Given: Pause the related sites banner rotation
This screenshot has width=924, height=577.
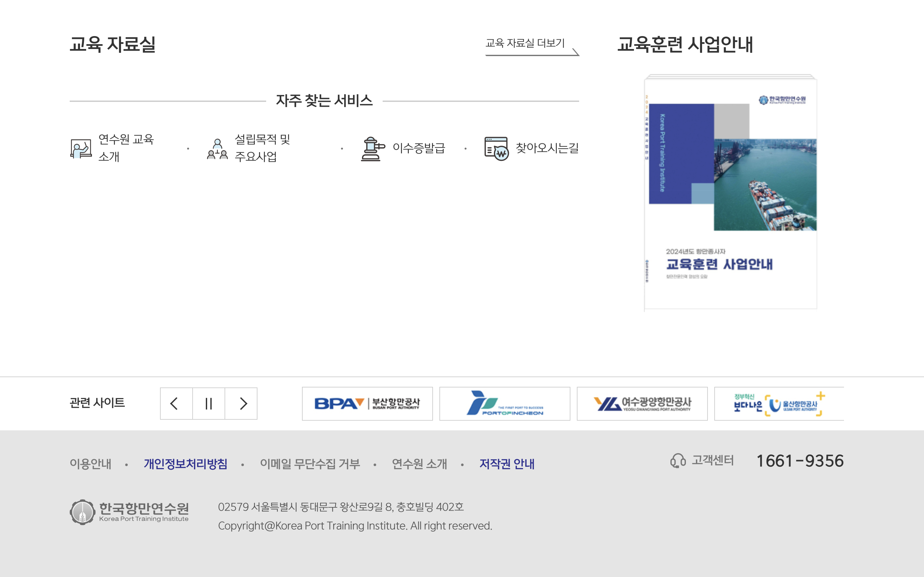Looking at the screenshot, I should (208, 404).
